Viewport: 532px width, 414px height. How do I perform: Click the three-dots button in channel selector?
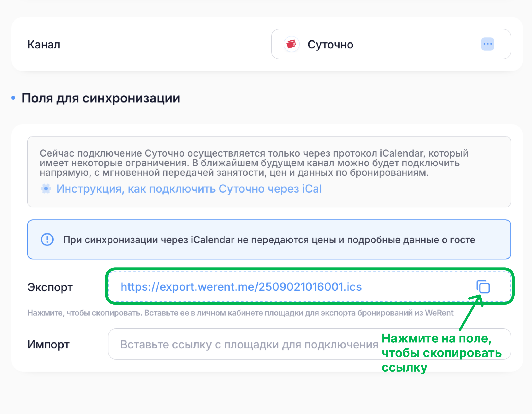[x=487, y=44]
